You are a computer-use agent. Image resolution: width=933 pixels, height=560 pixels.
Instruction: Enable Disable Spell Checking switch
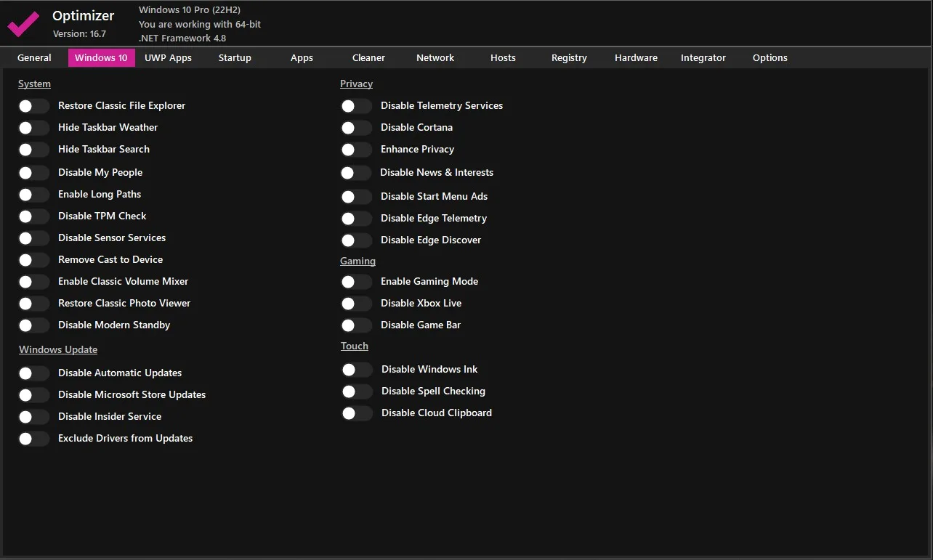click(x=357, y=391)
